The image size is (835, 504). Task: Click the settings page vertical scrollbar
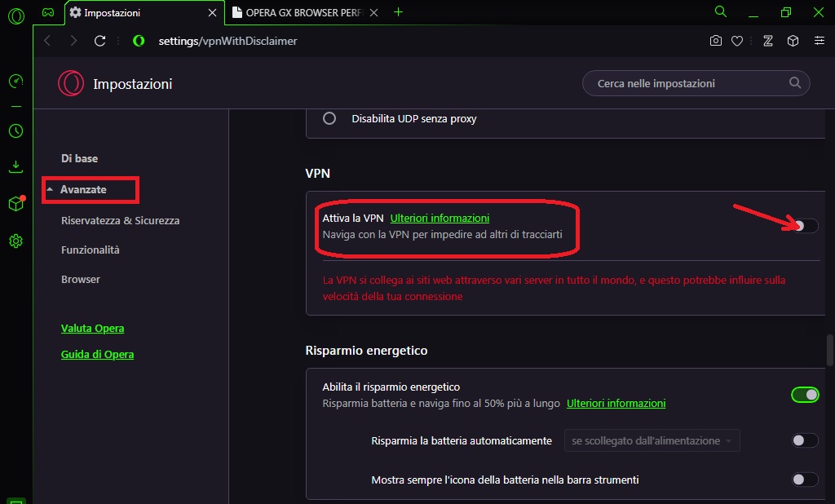pos(829,350)
